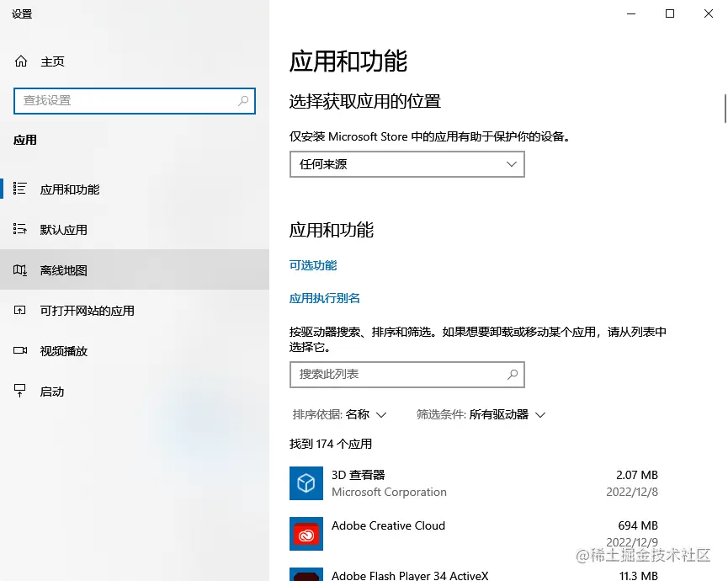
Task: Click the vertical scrollbar thumb on the right
Action: tap(725, 109)
